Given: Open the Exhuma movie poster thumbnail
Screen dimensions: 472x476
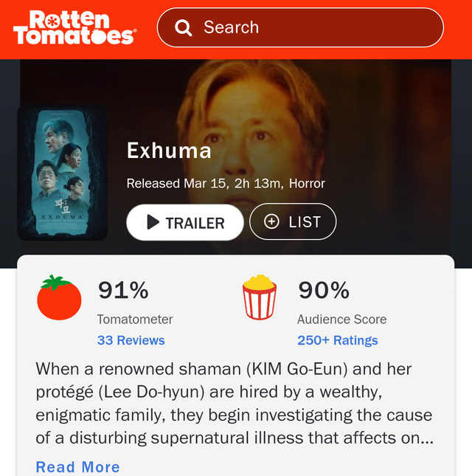Looking at the screenshot, I should (x=63, y=173).
